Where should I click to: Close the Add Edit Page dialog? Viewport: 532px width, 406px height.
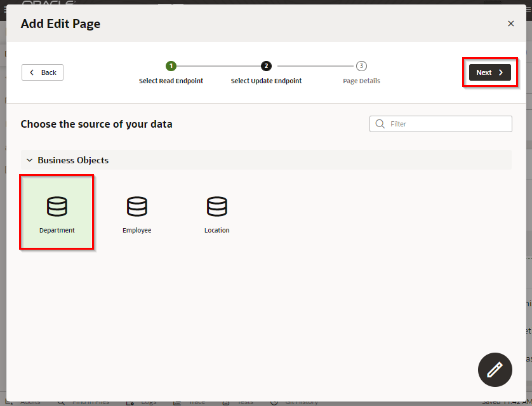click(x=510, y=24)
